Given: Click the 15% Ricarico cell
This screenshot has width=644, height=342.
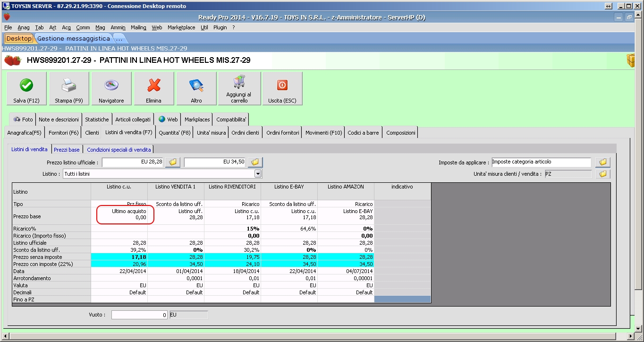Looking at the screenshot, I should 232,229.
